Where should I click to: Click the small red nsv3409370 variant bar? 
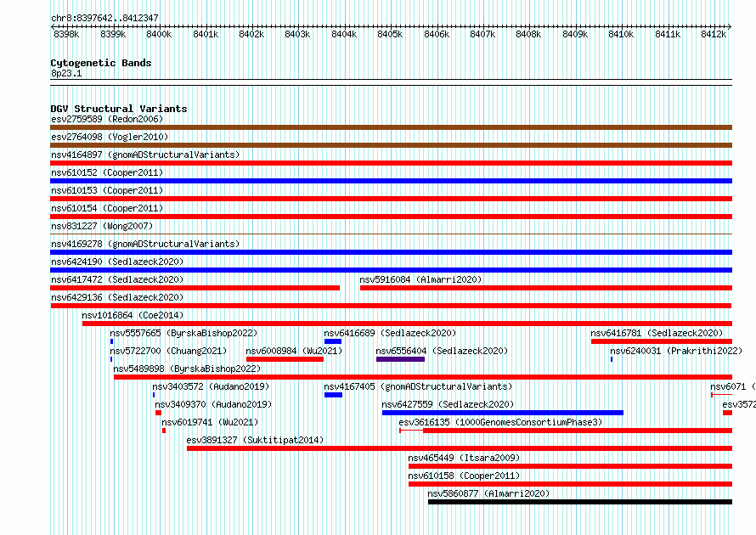[x=158, y=413]
